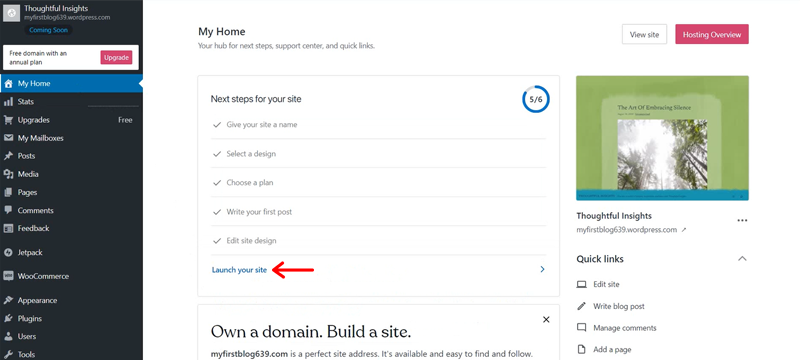The width and height of the screenshot is (800, 360).
Task: Open the Jetpack menu item
Action: [x=71, y=252]
